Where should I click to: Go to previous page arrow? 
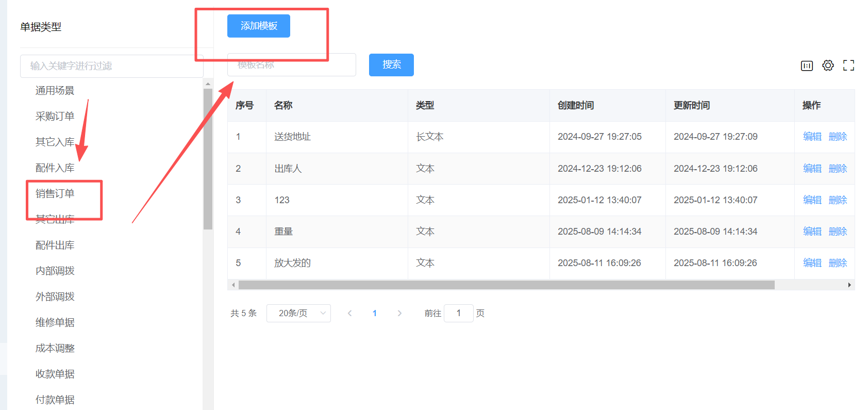(350, 313)
